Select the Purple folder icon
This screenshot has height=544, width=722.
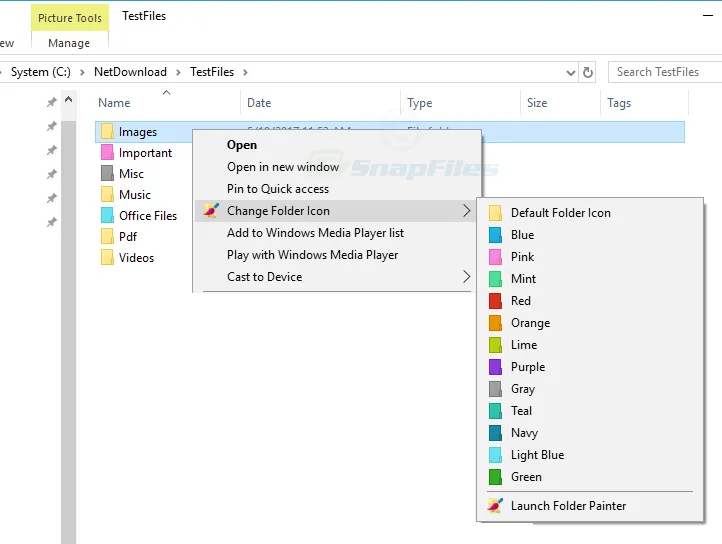click(495, 367)
